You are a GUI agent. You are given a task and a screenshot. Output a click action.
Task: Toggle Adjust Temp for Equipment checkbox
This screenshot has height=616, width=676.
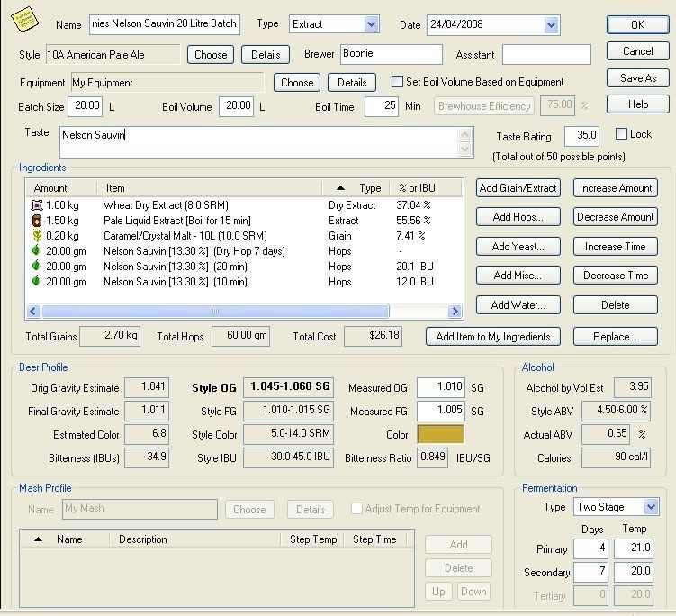pos(356,508)
